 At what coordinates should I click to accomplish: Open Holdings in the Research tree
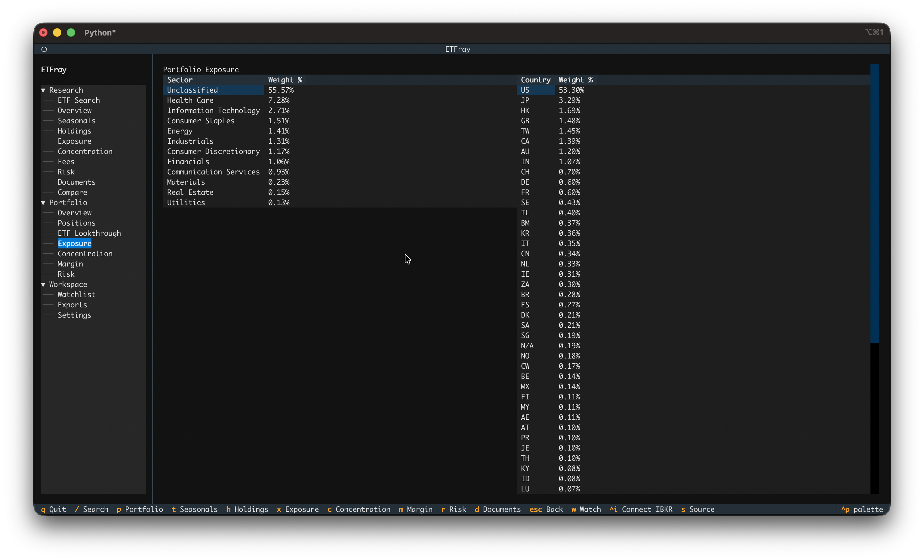coord(74,131)
